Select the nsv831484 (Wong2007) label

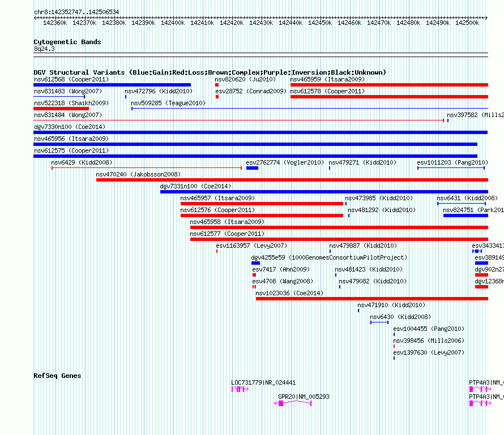pos(68,115)
